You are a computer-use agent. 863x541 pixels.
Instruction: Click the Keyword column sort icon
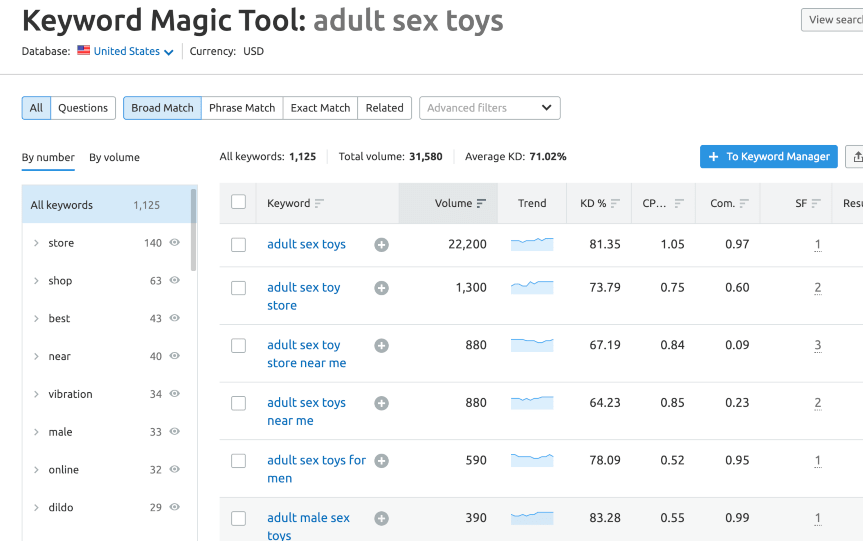(x=320, y=204)
